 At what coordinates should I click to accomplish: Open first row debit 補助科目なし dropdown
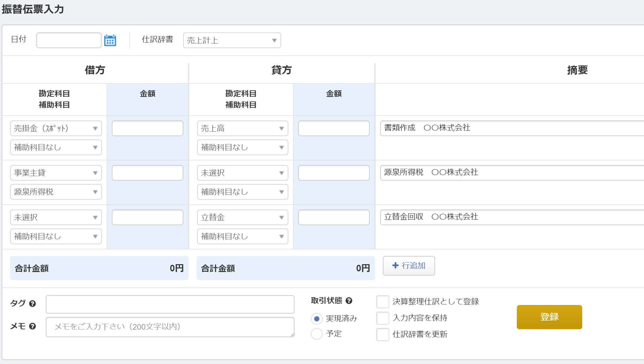(56, 147)
